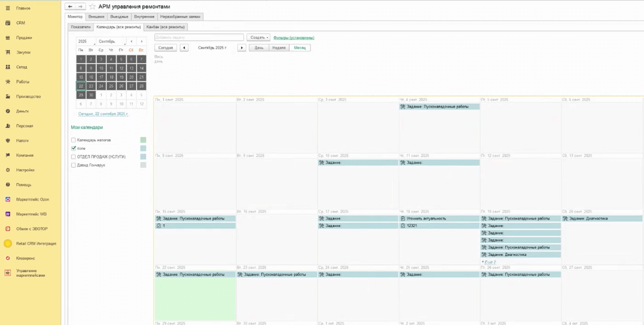Open the Создать dropdown button

point(259,37)
